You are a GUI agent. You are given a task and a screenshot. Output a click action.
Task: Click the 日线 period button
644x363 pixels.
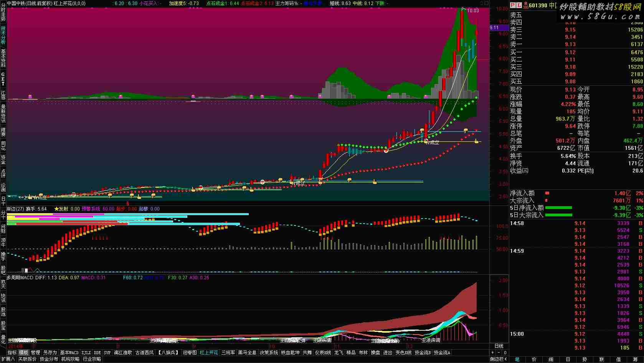[x=499, y=346]
